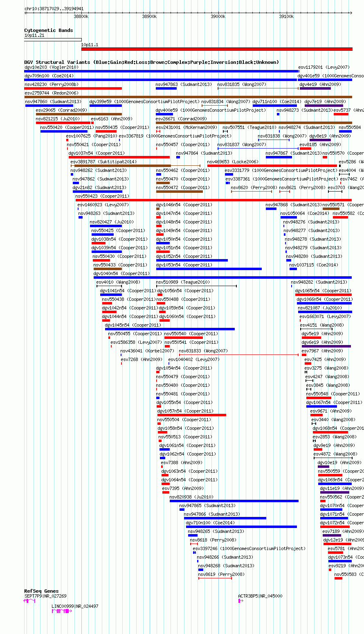Click the esv29065 (Conrad2009) variant label
This screenshot has height=634, width=364.
[61, 110]
